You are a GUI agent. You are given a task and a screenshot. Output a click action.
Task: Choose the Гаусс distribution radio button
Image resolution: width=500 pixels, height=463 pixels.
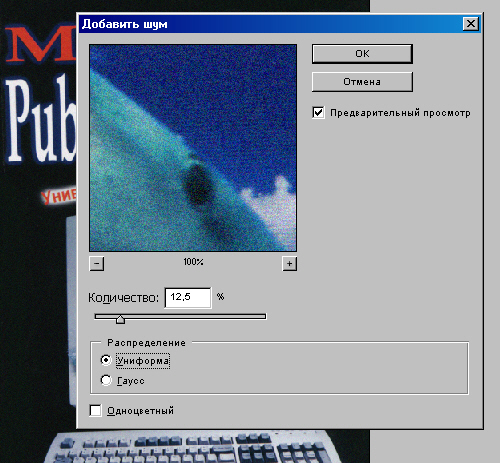click(x=106, y=380)
